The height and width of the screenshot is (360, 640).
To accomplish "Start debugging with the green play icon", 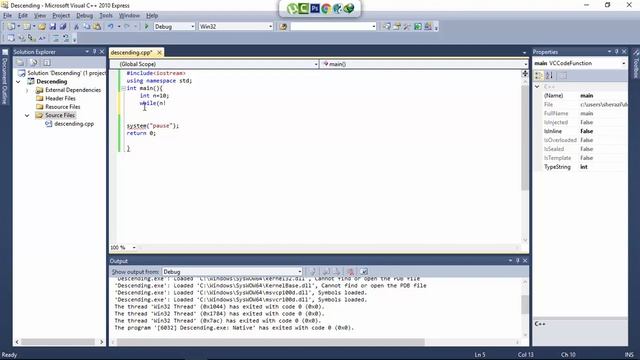I will [147, 27].
